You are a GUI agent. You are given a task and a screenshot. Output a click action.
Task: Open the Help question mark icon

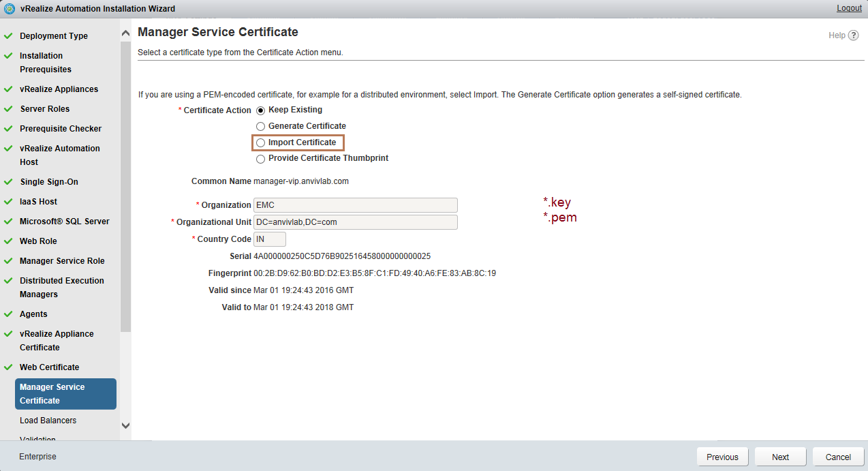pos(854,35)
